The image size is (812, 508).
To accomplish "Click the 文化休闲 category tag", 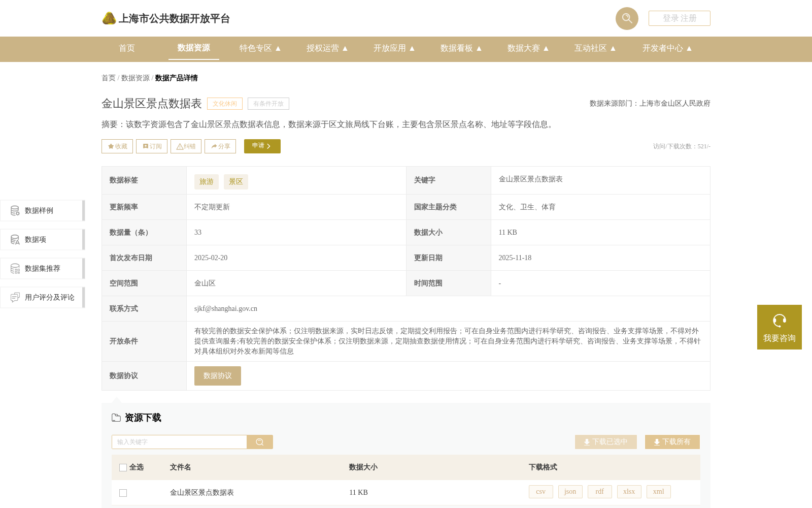I will (225, 104).
